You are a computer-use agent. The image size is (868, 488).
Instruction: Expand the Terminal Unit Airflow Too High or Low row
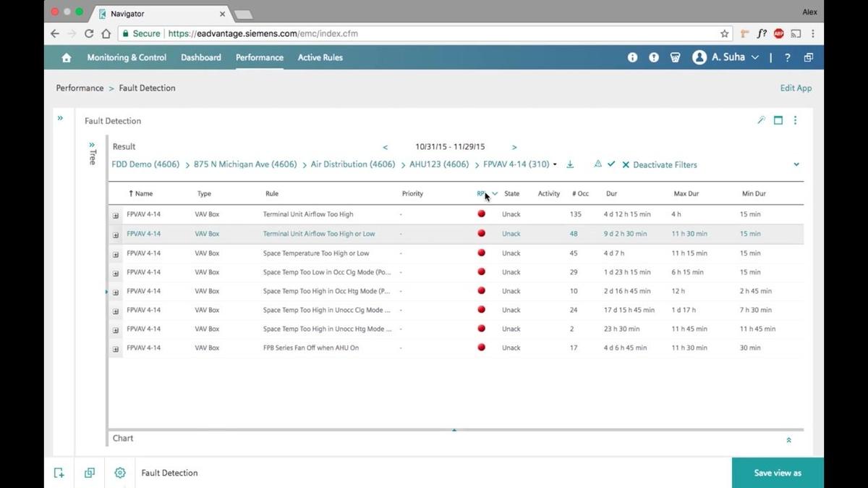point(116,235)
